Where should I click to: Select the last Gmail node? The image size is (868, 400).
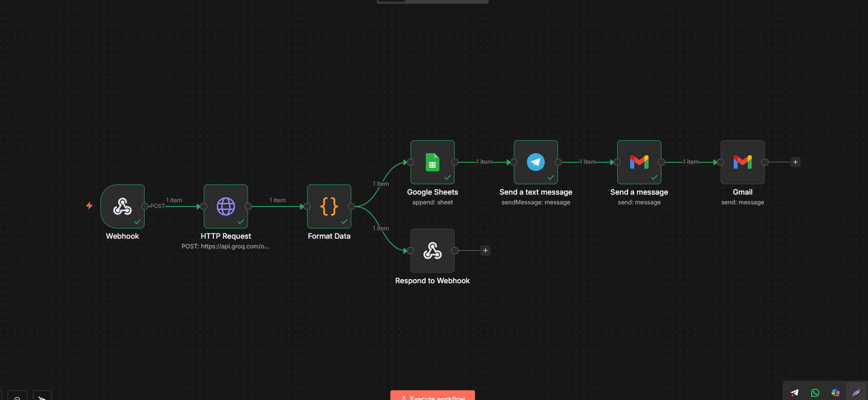742,162
